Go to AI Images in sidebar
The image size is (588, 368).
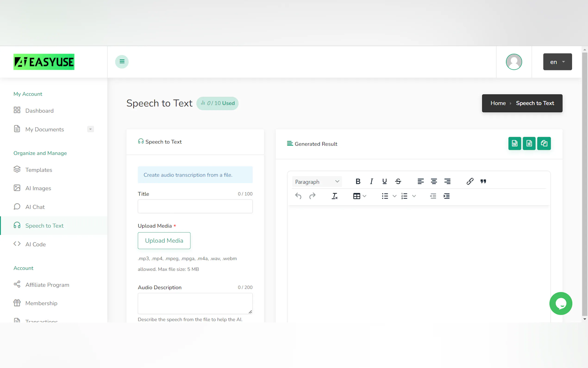pos(38,188)
